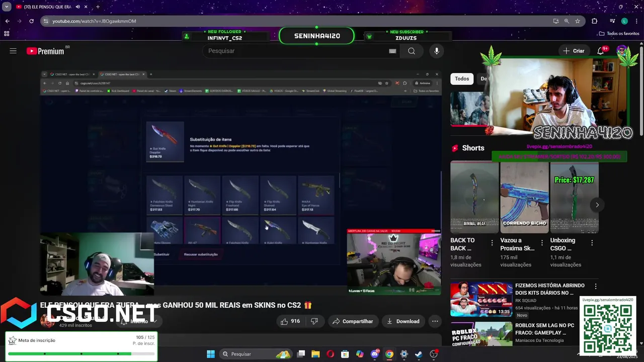Open the Price $17,287 short thumbnail

pos(574,197)
